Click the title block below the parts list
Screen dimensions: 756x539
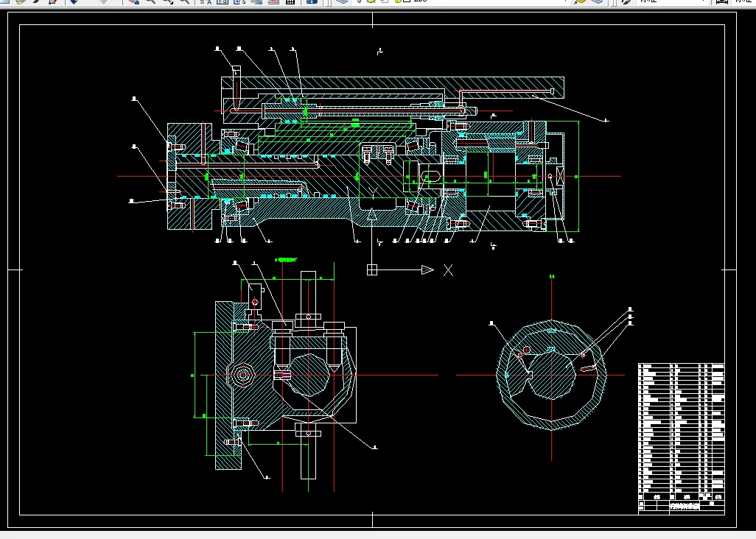(682, 507)
